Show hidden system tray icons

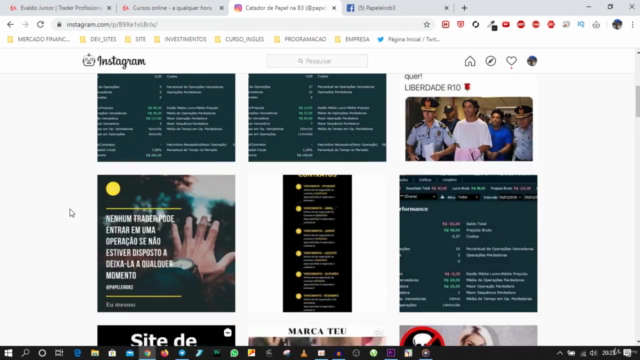click(560, 353)
